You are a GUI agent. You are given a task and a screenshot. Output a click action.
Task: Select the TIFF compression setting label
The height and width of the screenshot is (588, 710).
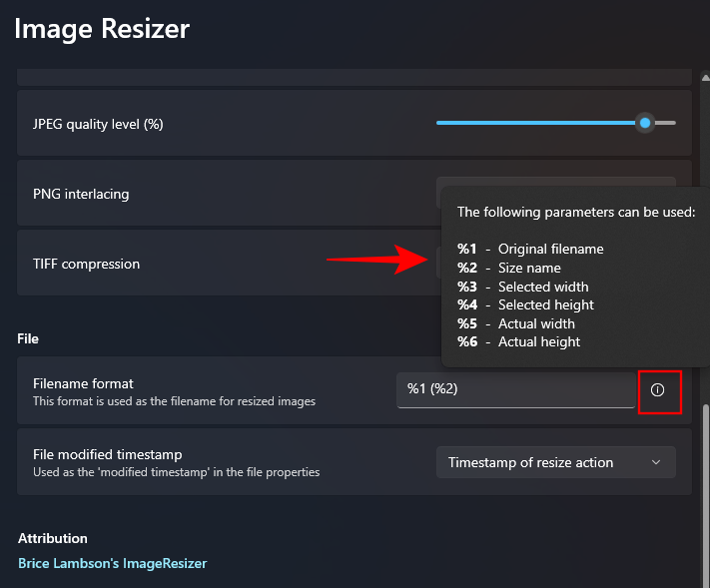coord(86,264)
